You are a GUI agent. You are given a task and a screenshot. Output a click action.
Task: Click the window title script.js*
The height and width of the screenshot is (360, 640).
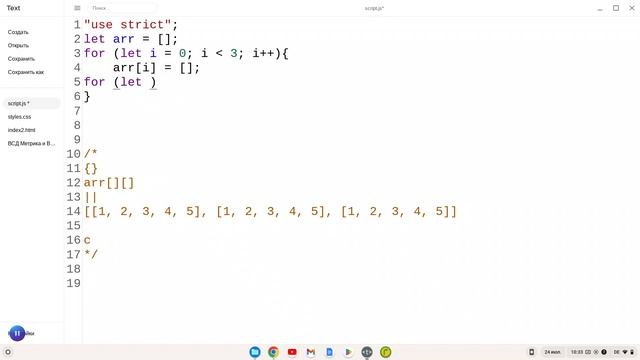[x=374, y=8]
